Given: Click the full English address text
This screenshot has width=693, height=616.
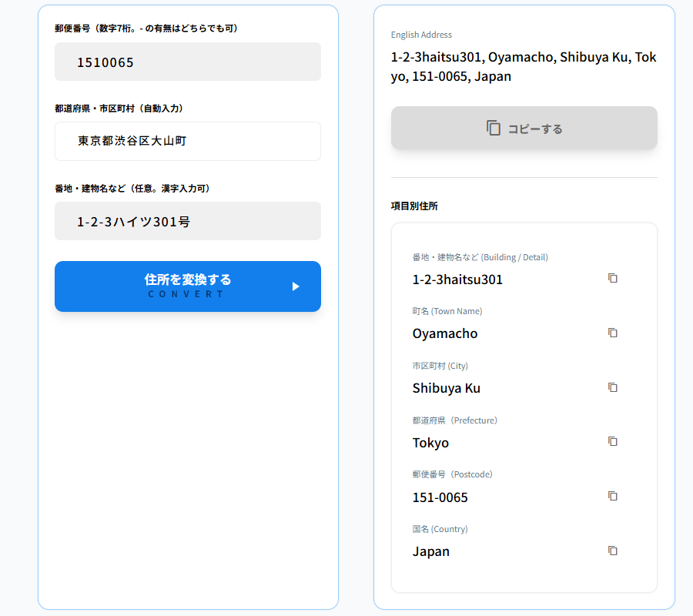Looking at the screenshot, I should pyautogui.click(x=524, y=67).
